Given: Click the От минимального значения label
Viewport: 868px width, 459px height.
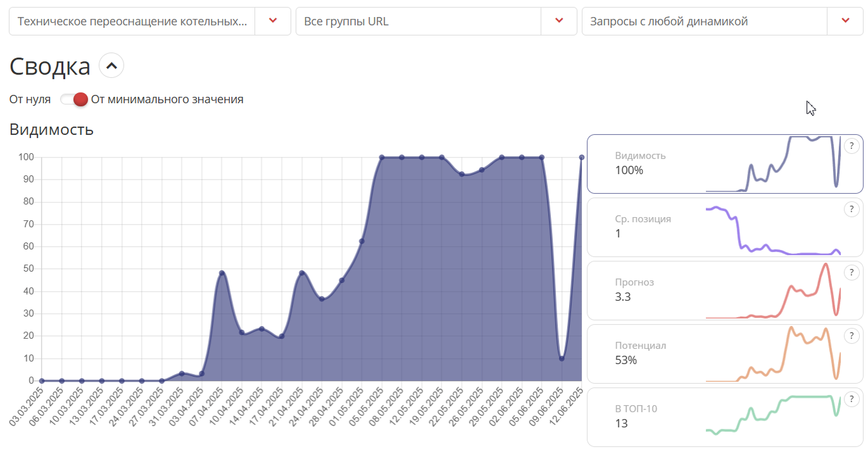Looking at the screenshot, I should point(167,99).
